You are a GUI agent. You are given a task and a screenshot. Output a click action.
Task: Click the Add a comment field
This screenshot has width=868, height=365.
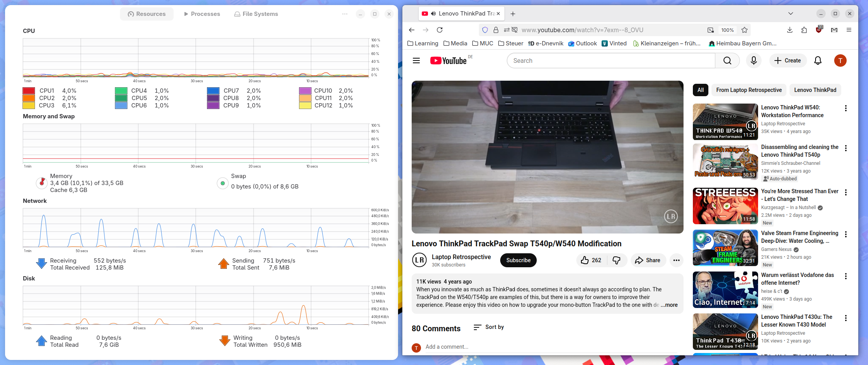click(551, 347)
